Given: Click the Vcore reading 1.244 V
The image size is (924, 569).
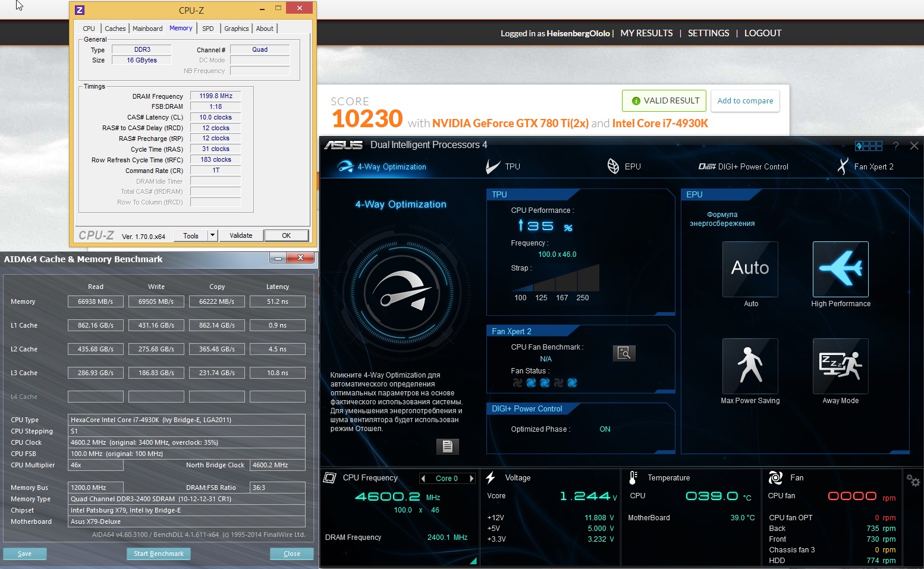Looking at the screenshot, I should [x=588, y=496].
